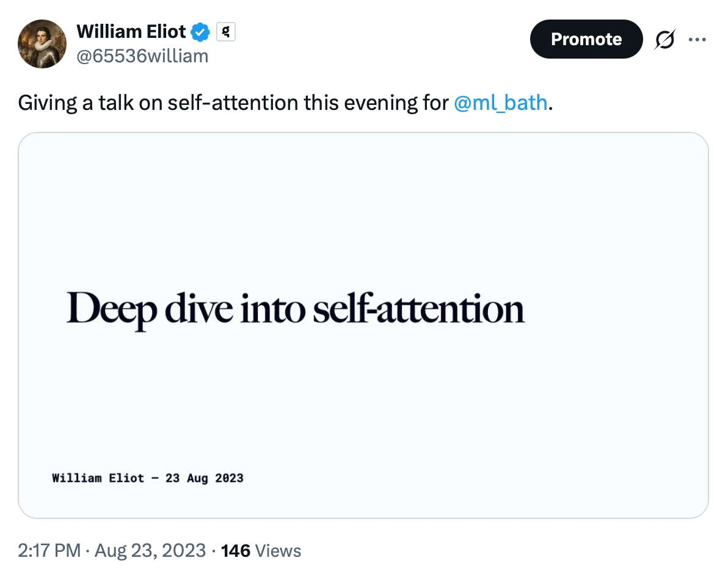Open the square affiliation badge beside the name
Viewport: 728px width, 580px height.
[226, 32]
